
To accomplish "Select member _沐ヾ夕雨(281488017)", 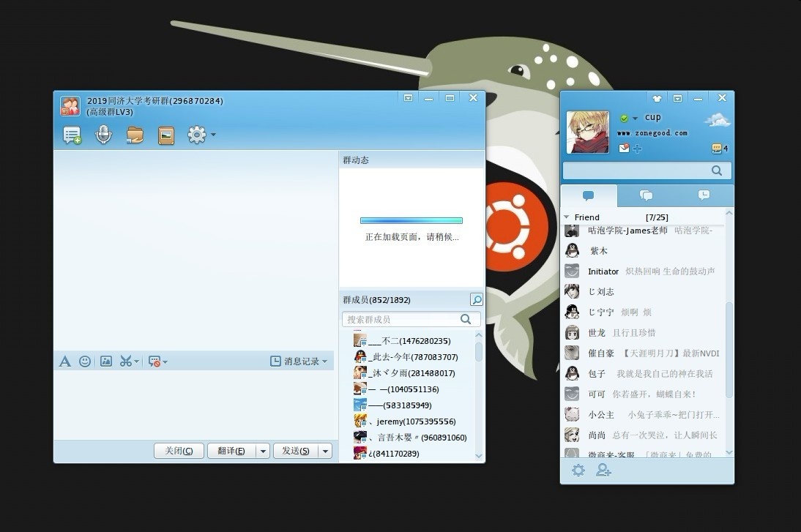I will pos(413,373).
